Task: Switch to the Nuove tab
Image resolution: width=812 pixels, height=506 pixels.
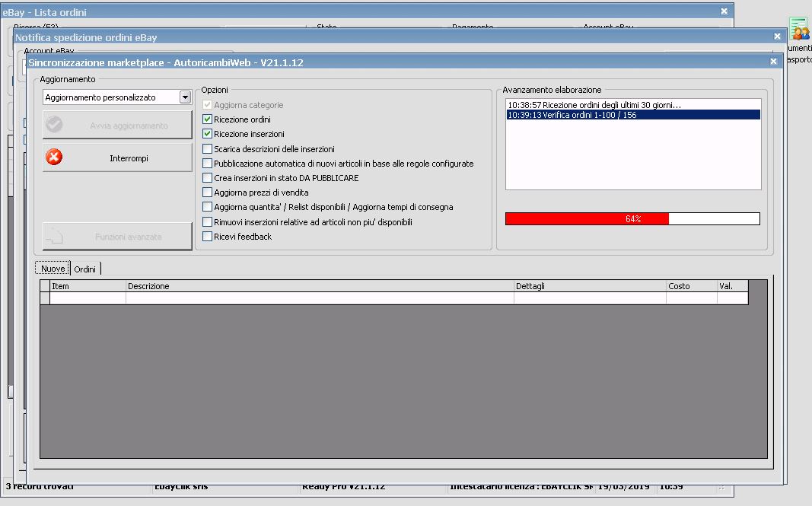Action: pos(53,269)
